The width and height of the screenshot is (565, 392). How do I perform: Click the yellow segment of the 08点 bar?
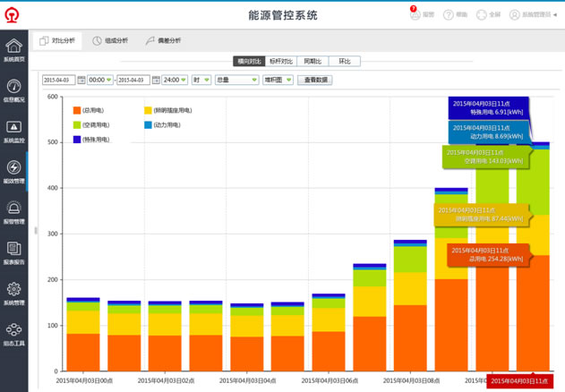click(410, 288)
